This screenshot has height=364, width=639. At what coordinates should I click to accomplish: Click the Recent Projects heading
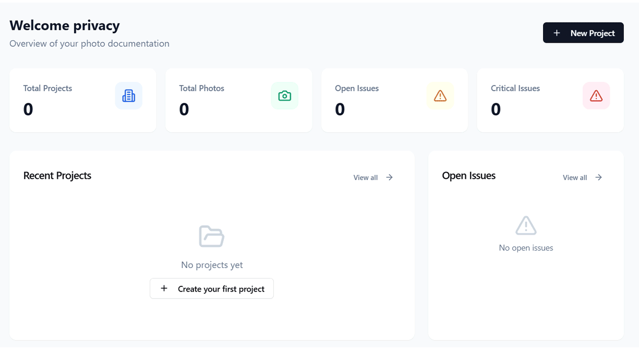click(x=57, y=176)
